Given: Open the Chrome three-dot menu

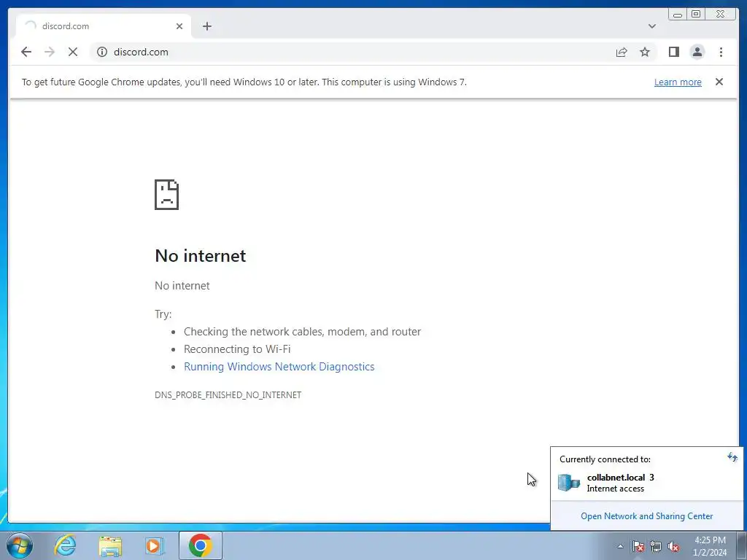Looking at the screenshot, I should (721, 52).
